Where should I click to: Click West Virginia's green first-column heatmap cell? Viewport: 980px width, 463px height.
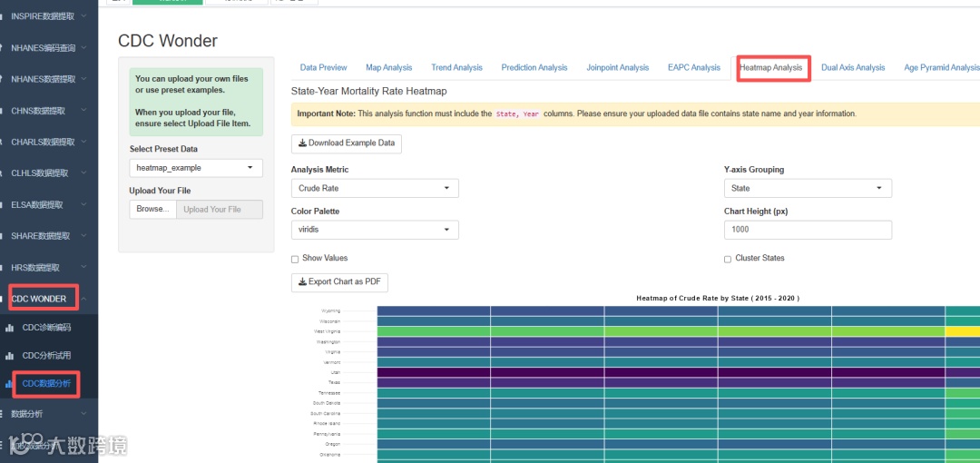[x=434, y=331]
